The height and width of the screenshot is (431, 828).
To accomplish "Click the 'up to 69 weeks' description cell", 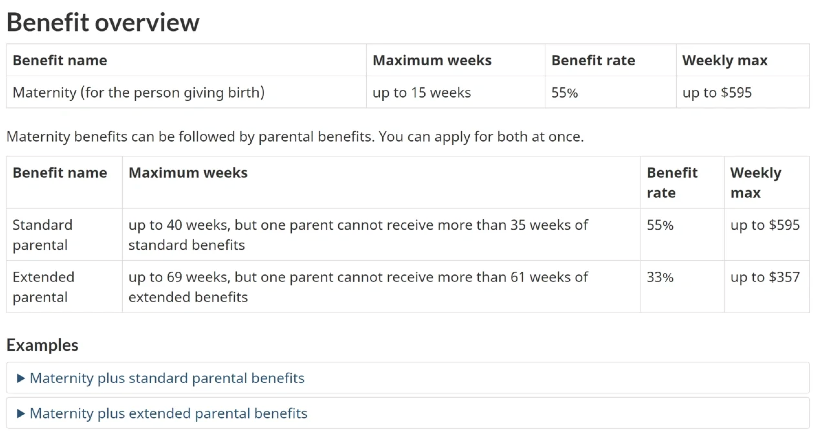I will coord(358,287).
